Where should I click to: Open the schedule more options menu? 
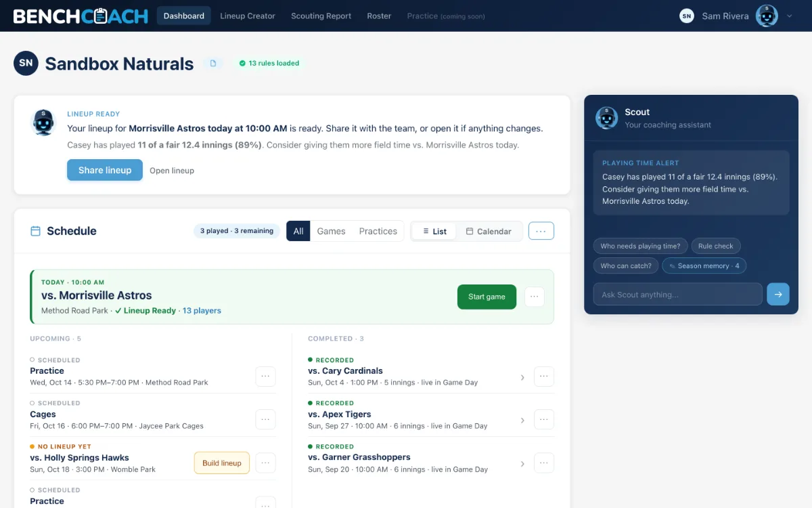click(541, 231)
